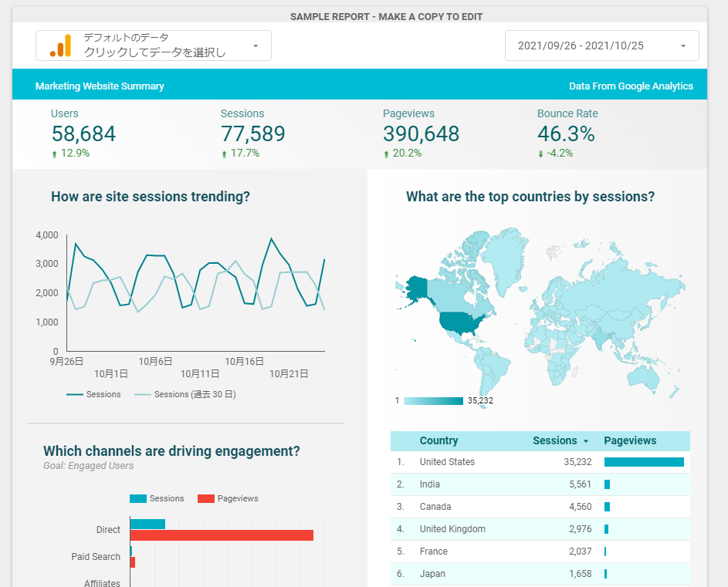Select the United Kingdom table row
The height and width of the screenshot is (587, 728).
coord(540,529)
